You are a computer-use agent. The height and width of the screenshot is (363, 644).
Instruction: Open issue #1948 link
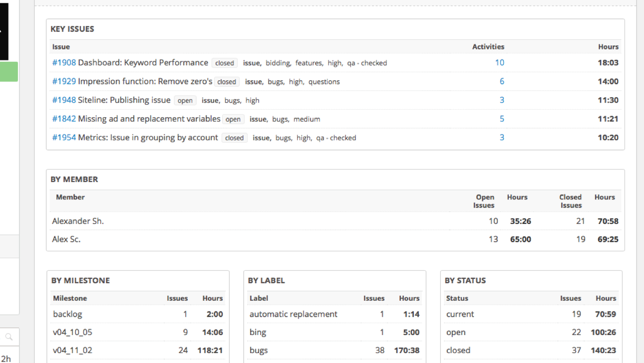click(x=64, y=100)
